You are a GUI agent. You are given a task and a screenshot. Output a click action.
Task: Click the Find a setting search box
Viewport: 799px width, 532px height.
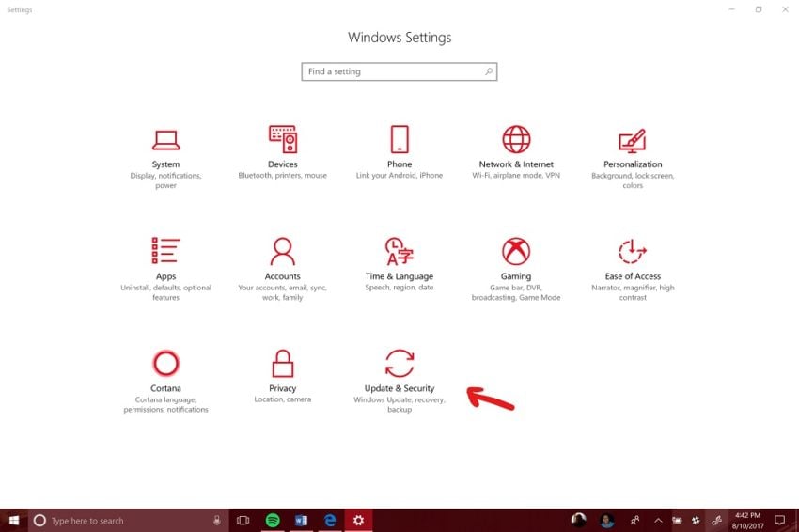pyautogui.click(x=399, y=71)
